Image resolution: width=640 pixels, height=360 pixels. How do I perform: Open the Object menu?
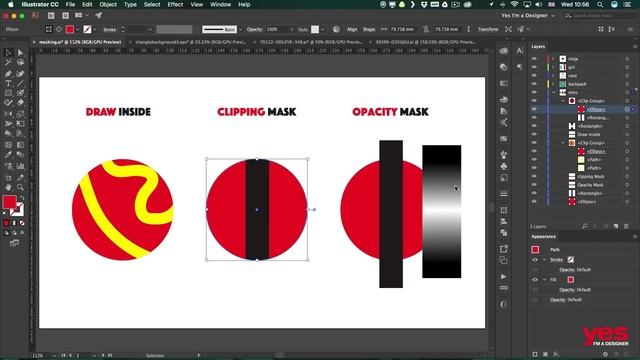point(108,4)
